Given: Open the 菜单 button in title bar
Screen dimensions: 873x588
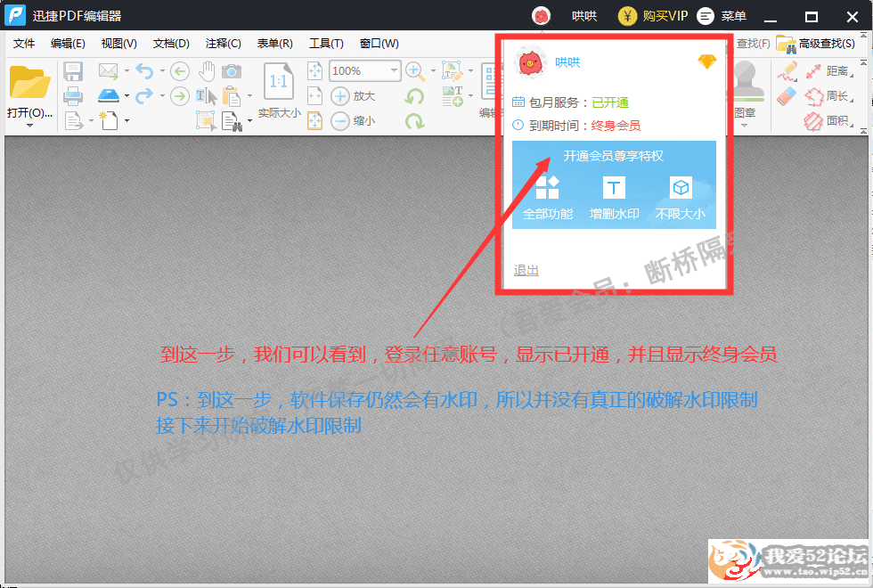Looking at the screenshot, I should [722, 16].
